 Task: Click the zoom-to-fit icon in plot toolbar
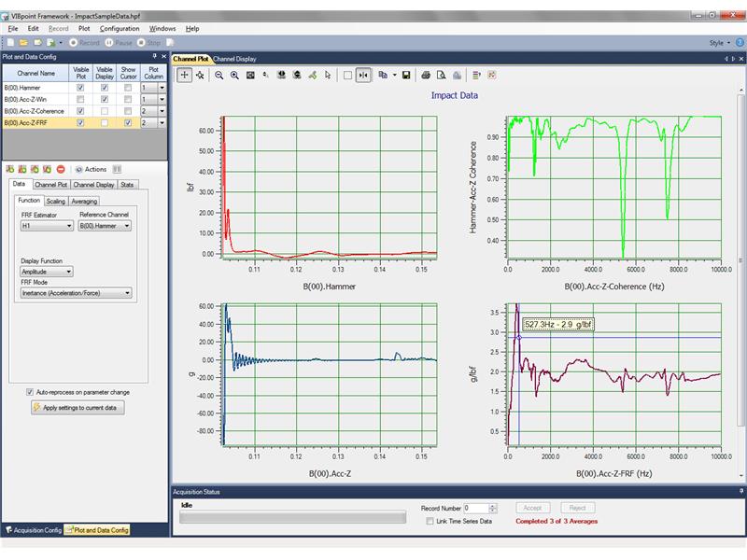[250, 75]
